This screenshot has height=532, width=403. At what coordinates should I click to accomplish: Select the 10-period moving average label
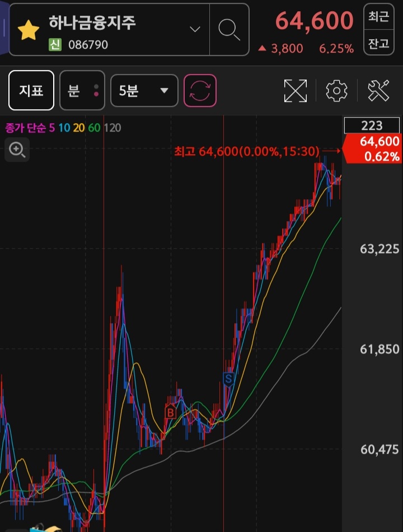coord(64,128)
